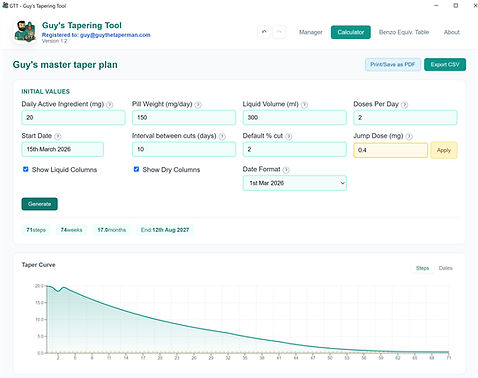The width and height of the screenshot is (478, 378).
Task: Select the Calculator tab
Action: coord(351,32)
